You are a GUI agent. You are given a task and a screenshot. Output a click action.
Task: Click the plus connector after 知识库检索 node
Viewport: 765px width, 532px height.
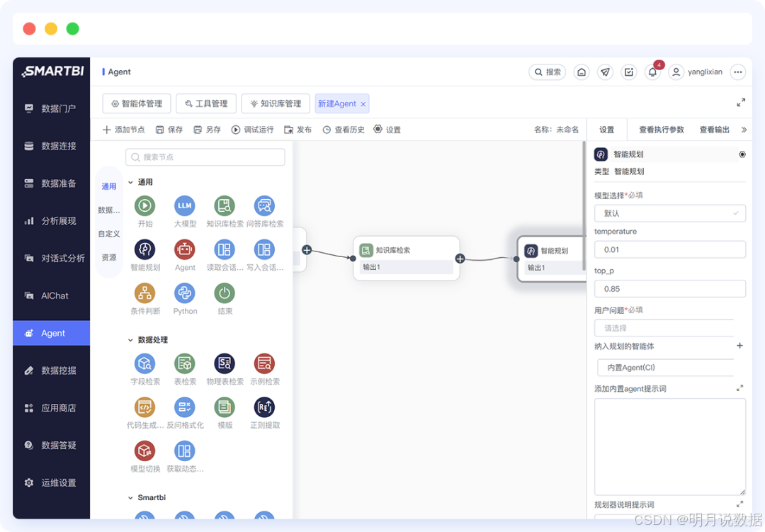460,259
